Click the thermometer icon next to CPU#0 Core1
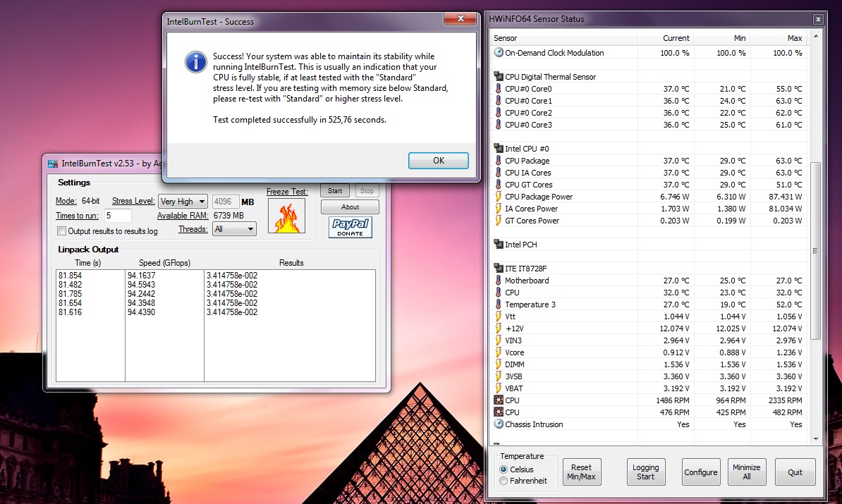Screen dimensions: 842x504 tap(499, 100)
